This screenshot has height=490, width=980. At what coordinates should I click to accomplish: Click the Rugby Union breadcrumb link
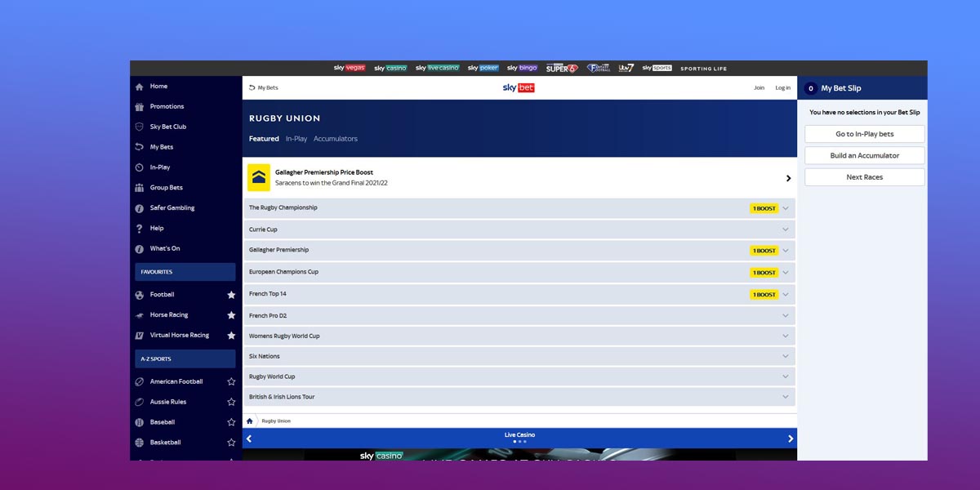click(x=276, y=421)
